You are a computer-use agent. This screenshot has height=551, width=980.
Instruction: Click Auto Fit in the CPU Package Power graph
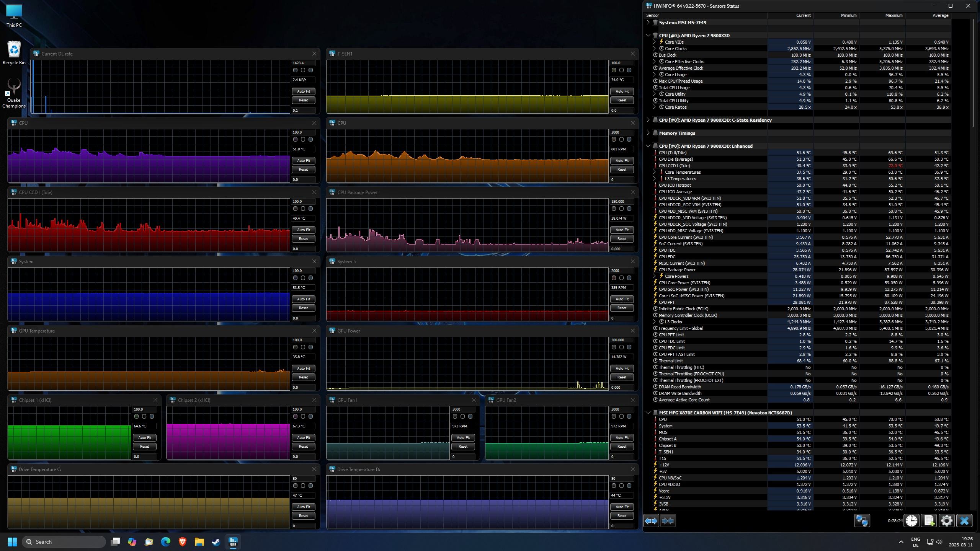coord(622,230)
